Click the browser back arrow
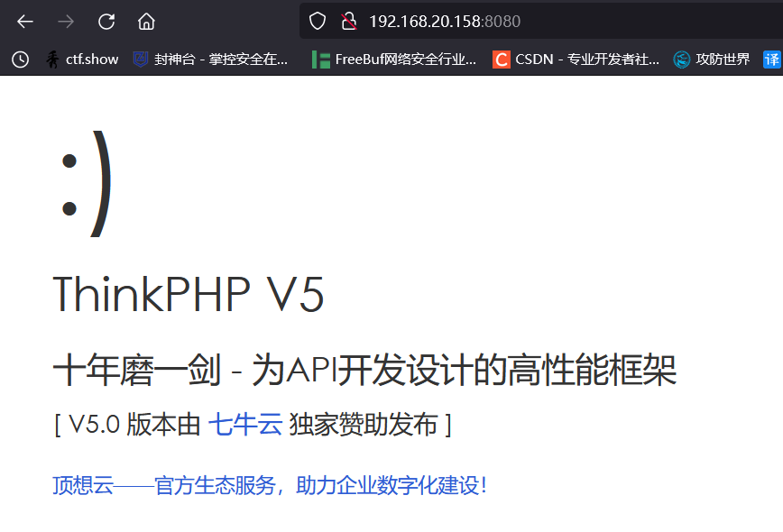This screenshot has height=532, width=783. (x=25, y=22)
